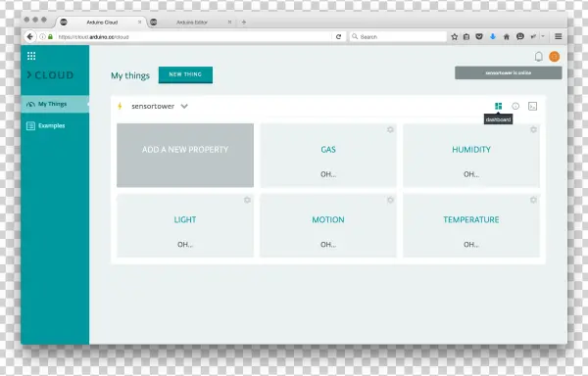Image resolution: width=588 pixels, height=376 pixels.
Task: Click ADD A NEW PROPERTY tile
Action: pos(185,155)
